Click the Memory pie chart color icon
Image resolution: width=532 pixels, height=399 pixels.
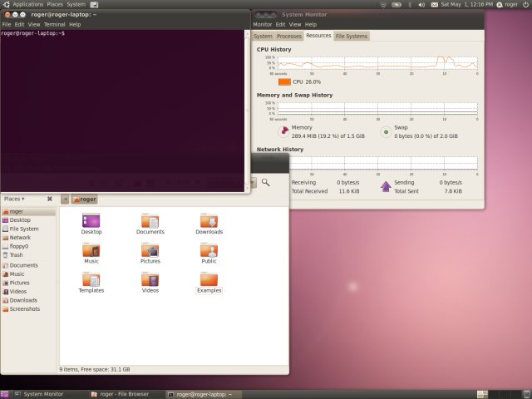(x=283, y=131)
